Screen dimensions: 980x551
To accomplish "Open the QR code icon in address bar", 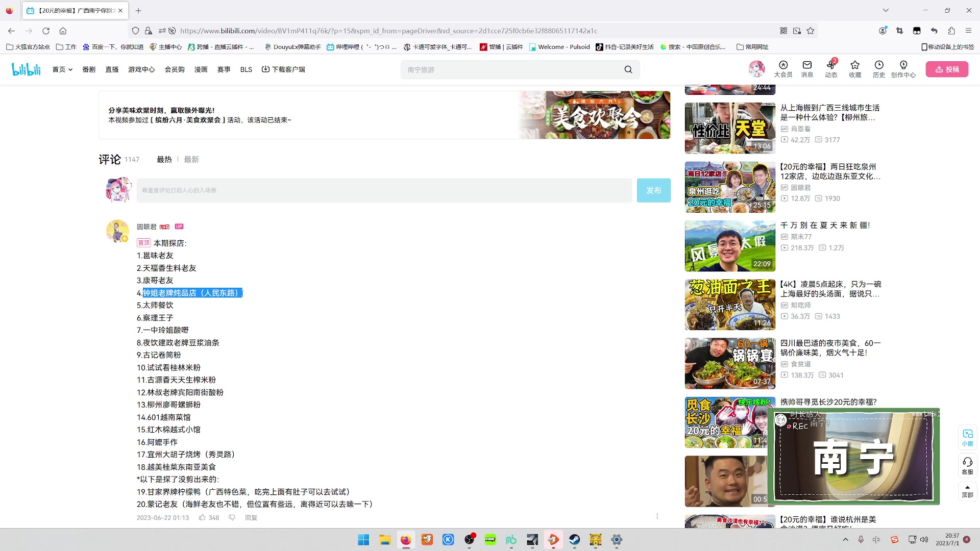I will [783, 31].
